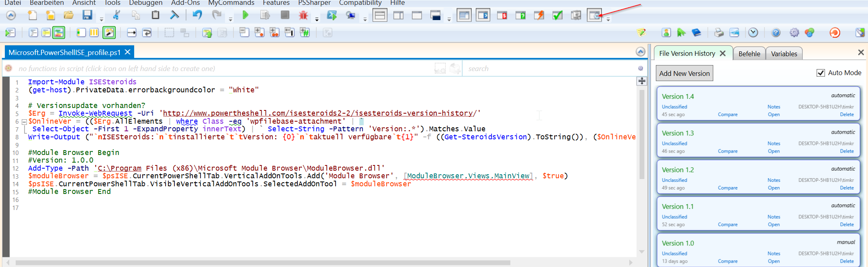Screen dimensions: 868x267
Task: Open the Add-Ons menu
Action: [x=185, y=3]
